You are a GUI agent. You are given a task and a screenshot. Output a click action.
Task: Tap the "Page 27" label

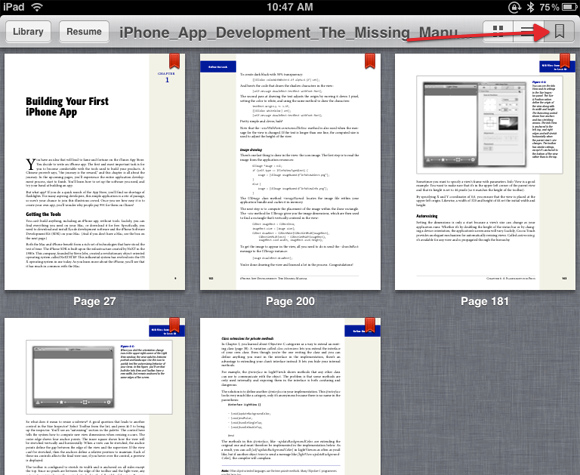[95, 301]
